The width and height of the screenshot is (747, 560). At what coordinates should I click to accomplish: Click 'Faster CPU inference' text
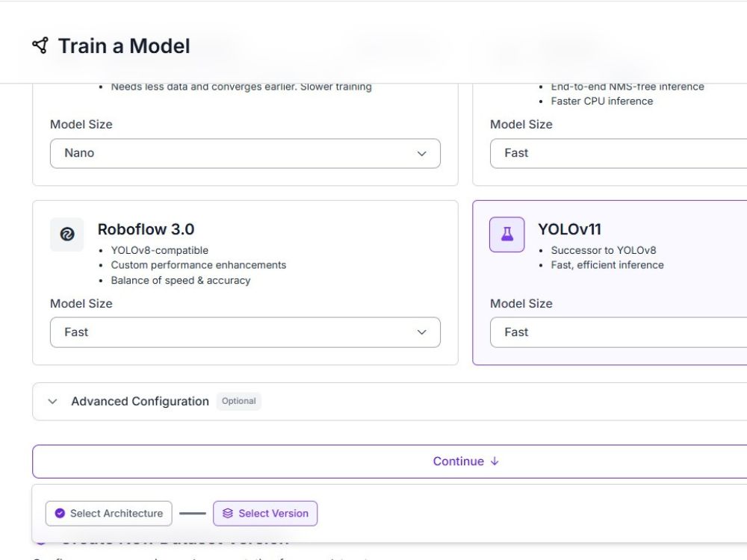pos(602,101)
